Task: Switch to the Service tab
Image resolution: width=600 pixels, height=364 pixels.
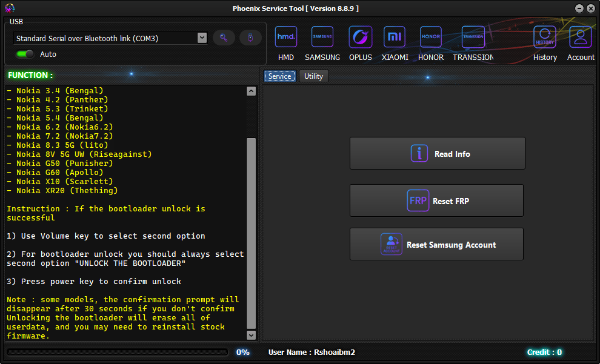Action: click(280, 76)
